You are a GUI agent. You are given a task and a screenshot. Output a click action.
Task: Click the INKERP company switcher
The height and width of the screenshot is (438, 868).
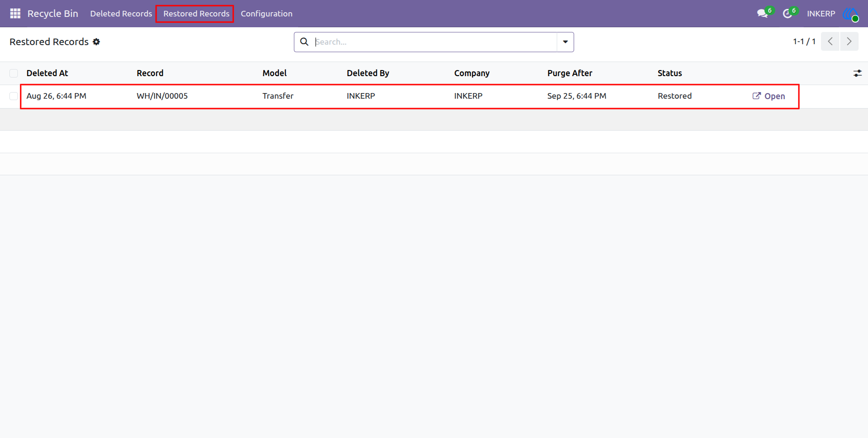821,14
